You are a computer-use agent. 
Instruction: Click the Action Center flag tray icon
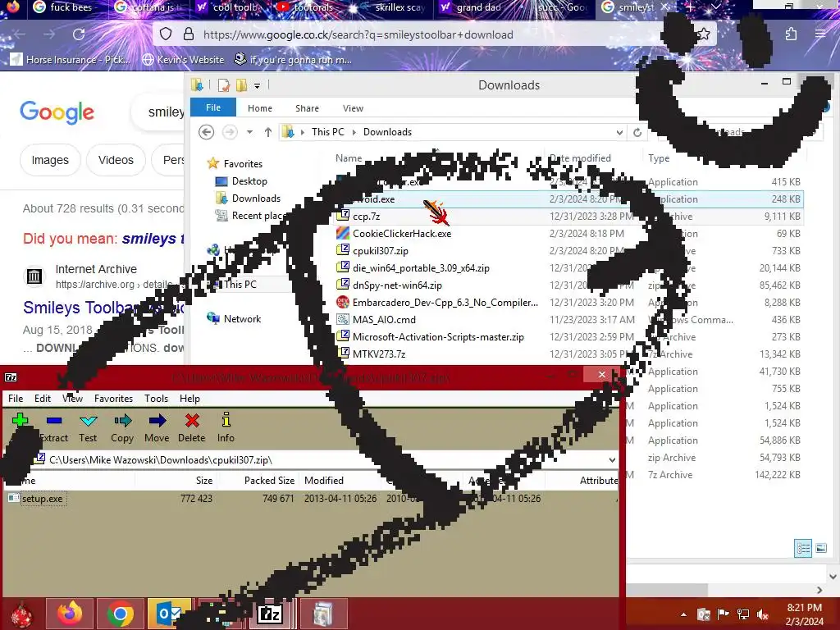click(x=724, y=614)
